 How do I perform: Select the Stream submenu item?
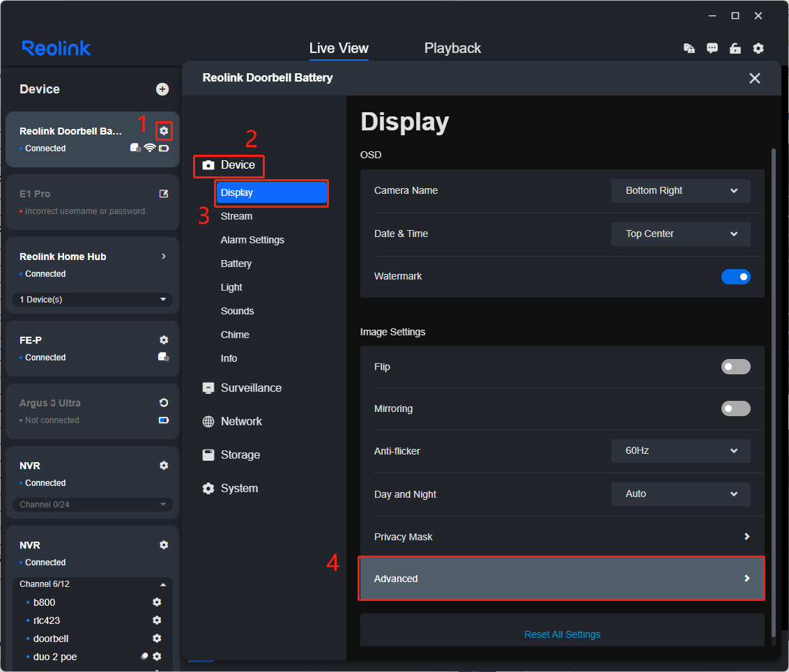[236, 217]
